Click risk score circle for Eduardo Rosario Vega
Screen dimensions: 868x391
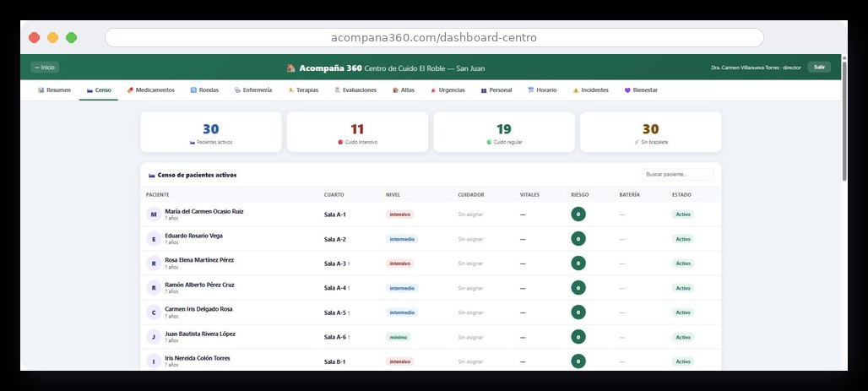coord(578,239)
